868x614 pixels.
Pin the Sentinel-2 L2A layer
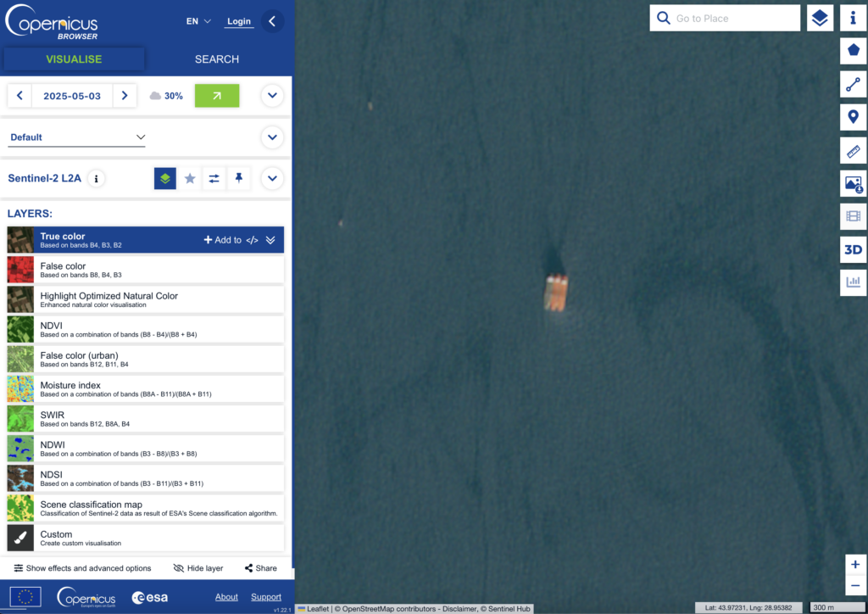[x=239, y=178]
